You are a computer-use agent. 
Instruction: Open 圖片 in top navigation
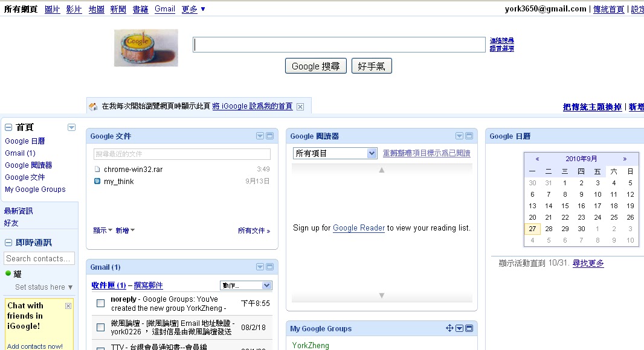click(52, 9)
